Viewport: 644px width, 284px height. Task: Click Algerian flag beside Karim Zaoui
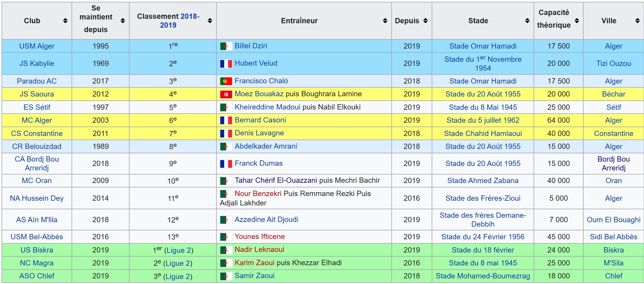point(226,263)
